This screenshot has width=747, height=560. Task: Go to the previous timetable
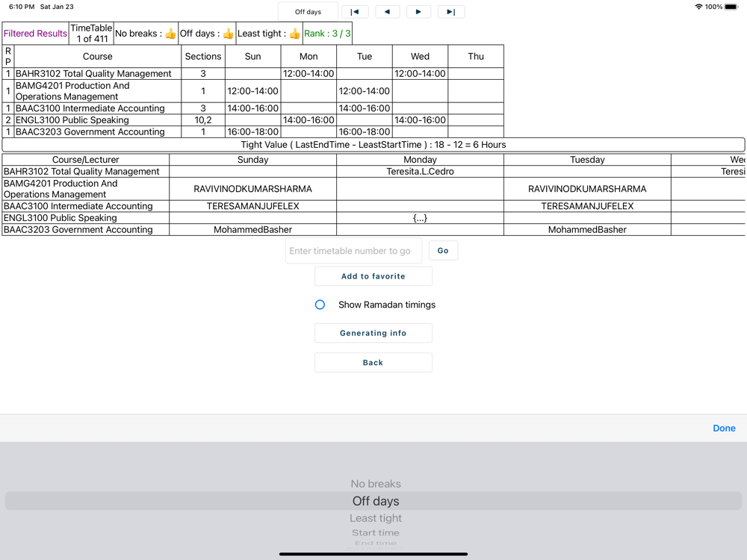(x=387, y=12)
